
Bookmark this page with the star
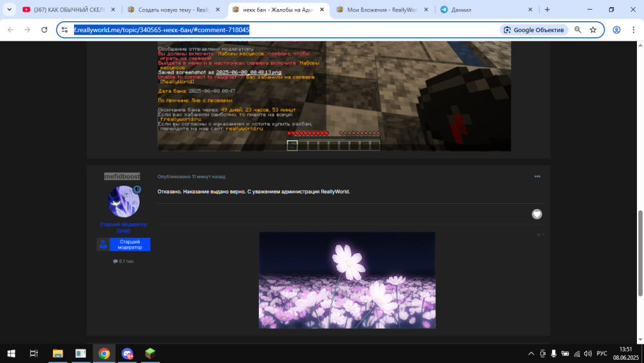[x=593, y=30]
